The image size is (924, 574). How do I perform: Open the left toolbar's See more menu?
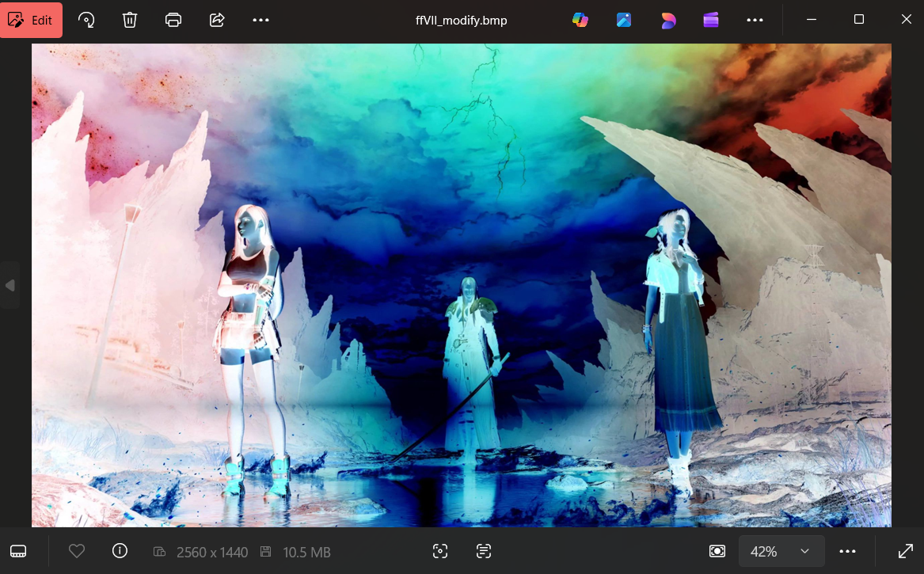point(260,21)
